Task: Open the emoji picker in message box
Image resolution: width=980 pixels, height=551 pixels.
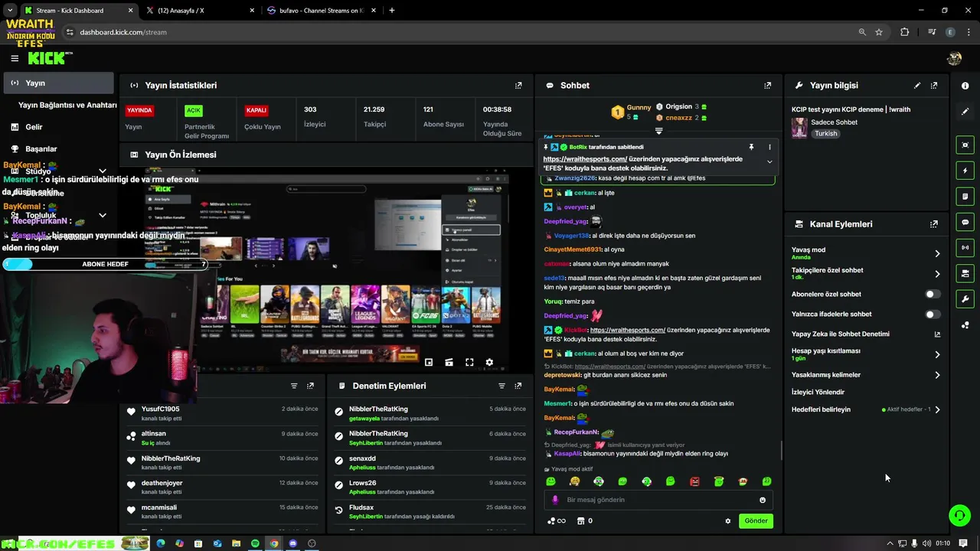Action: point(763,500)
